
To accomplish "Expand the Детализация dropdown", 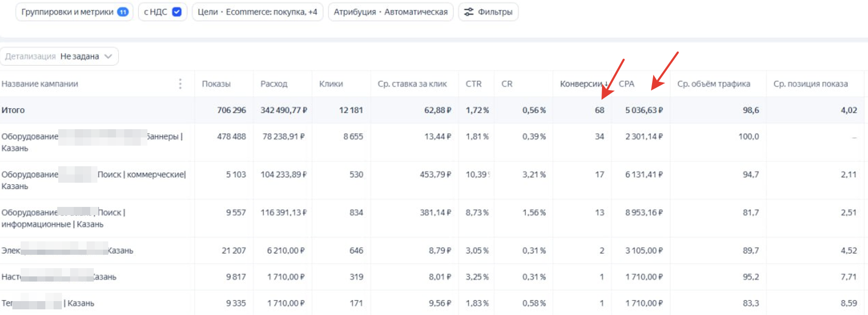I will pos(59,57).
